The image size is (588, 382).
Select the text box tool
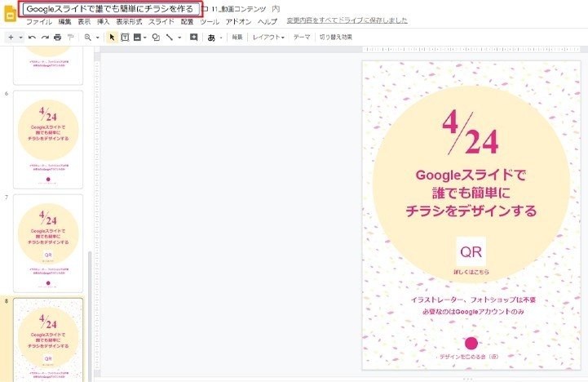[125, 38]
